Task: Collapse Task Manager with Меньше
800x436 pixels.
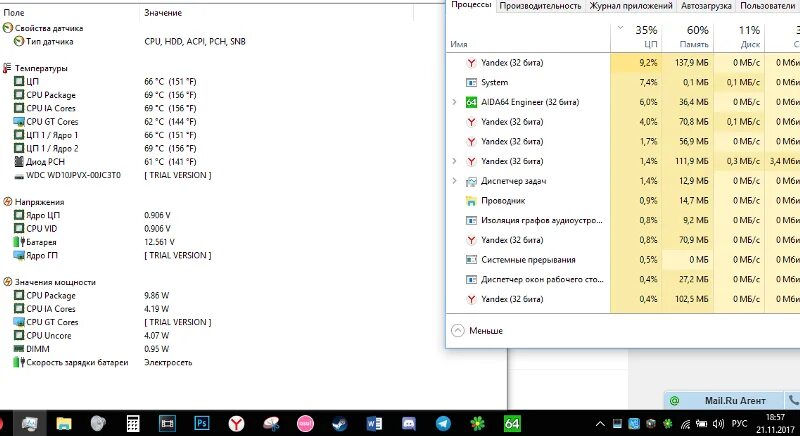Action: pyautogui.click(x=477, y=330)
